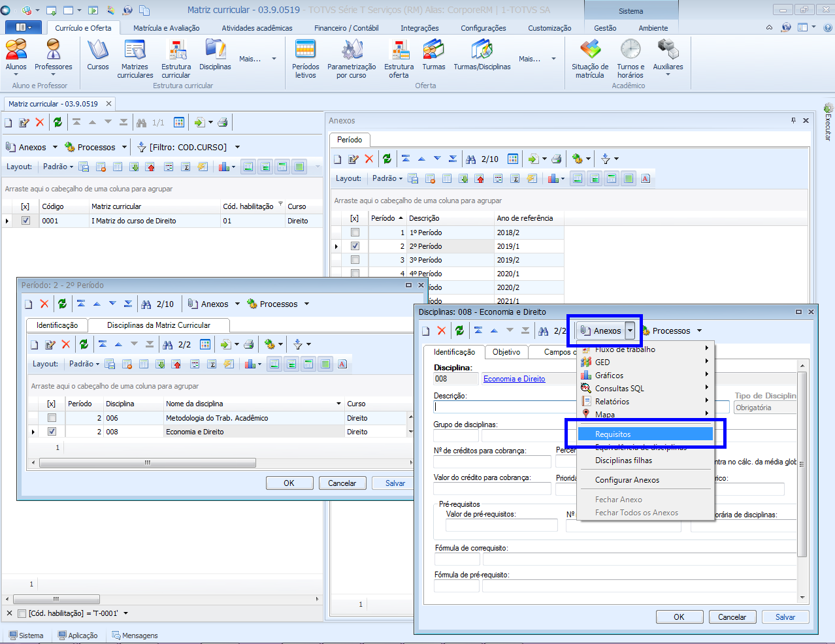Click Salvar in the Período window
835x644 pixels.
[x=395, y=483]
